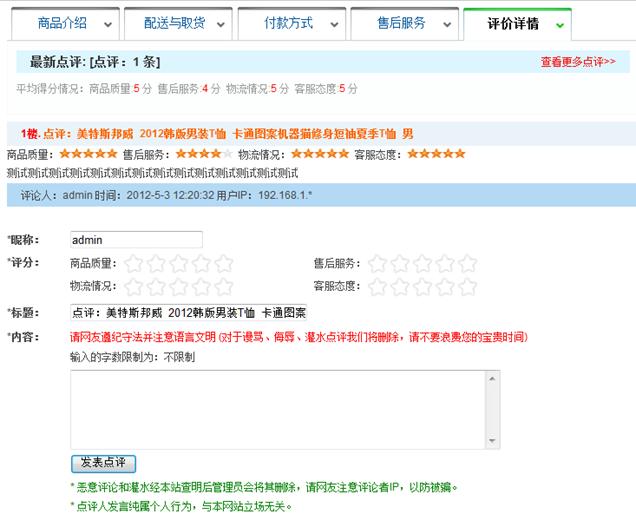
Task: Click the green 点评人发言纯属个人行为 disclaimer
Action: [x=181, y=506]
